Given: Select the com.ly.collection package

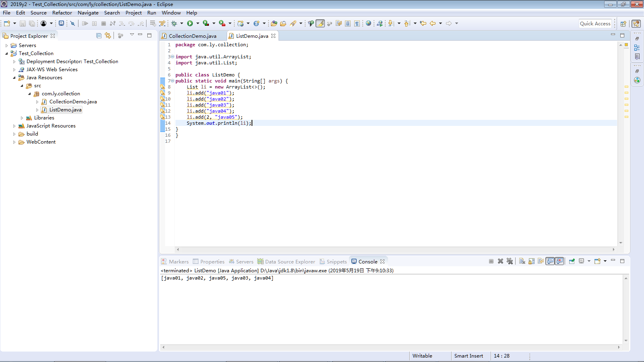Looking at the screenshot, I should tap(61, 94).
